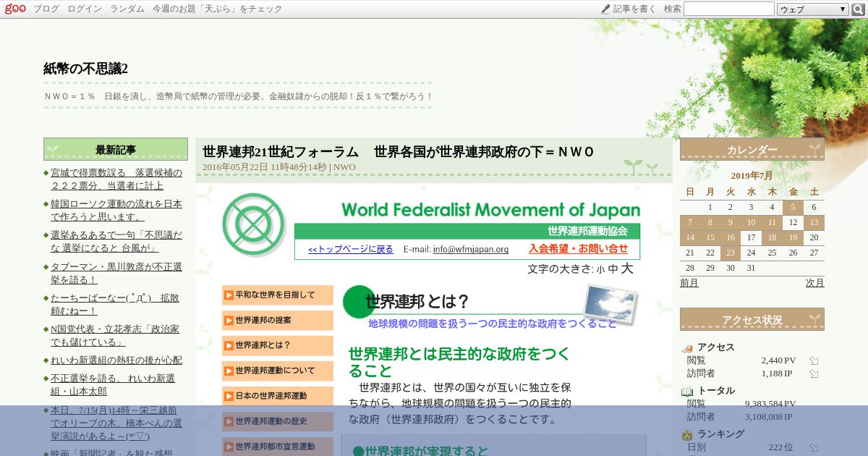The image size is (868, 456).
Task: Click the World Federalist green circle logo
Action: 254,224
